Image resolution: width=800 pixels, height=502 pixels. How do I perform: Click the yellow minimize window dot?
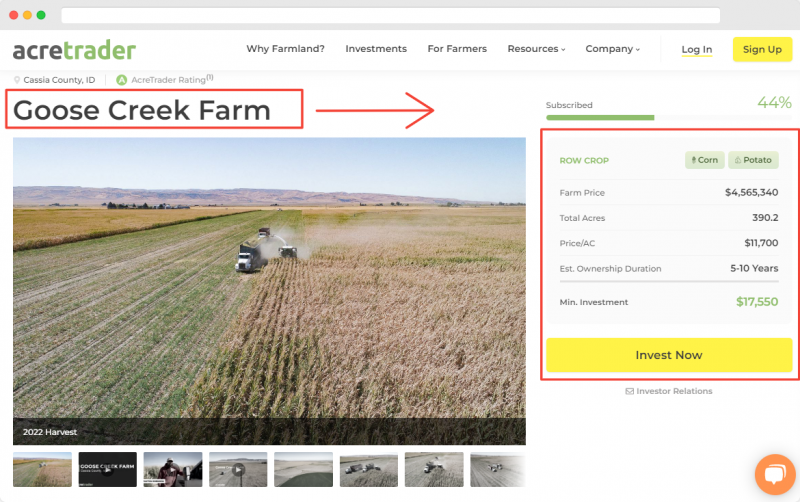coord(28,15)
